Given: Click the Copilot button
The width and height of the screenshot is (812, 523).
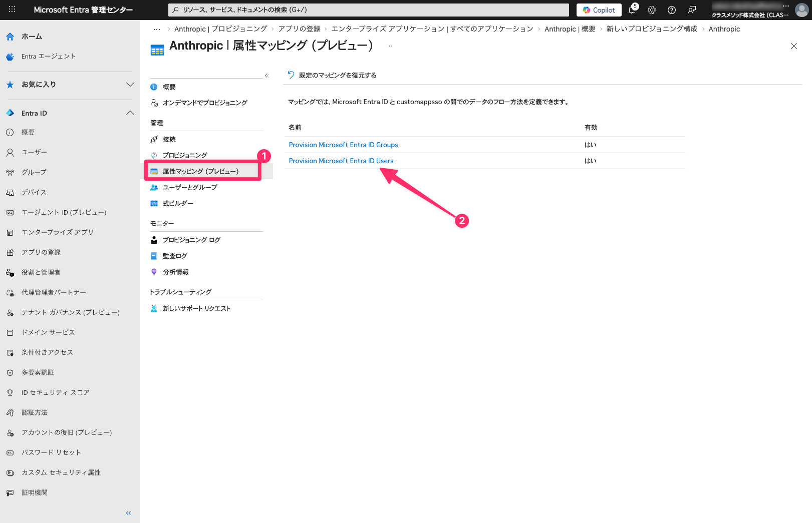Looking at the screenshot, I should click(599, 10).
